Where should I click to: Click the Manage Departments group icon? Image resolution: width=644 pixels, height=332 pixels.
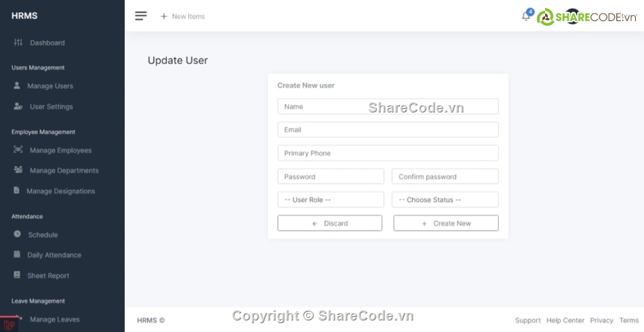pos(18,170)
